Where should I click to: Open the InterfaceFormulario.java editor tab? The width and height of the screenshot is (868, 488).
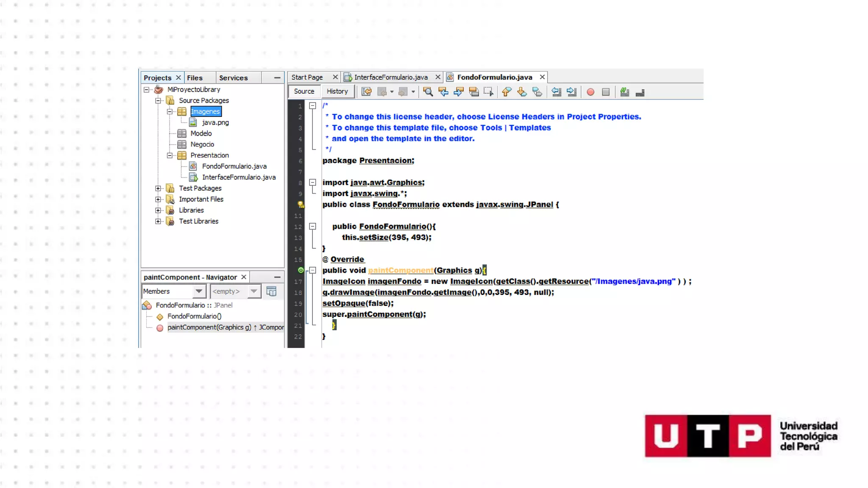[390, 77]
